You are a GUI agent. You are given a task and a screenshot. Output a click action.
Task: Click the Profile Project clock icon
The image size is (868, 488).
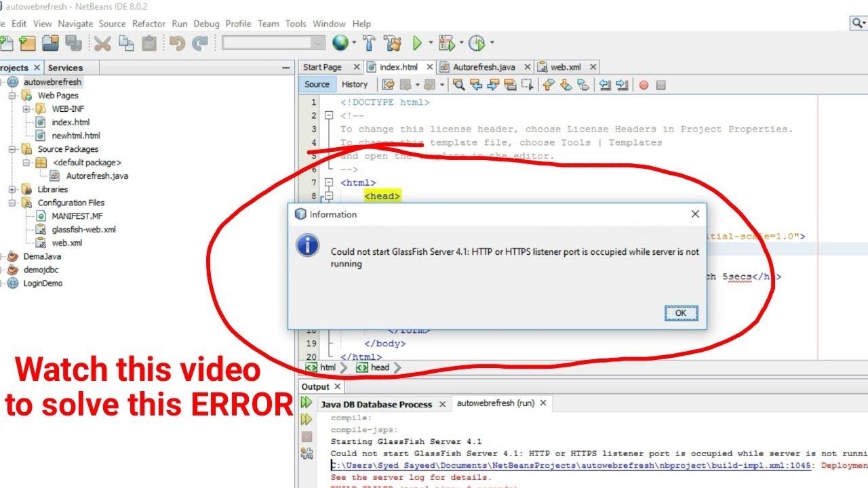tap(477, 43)
